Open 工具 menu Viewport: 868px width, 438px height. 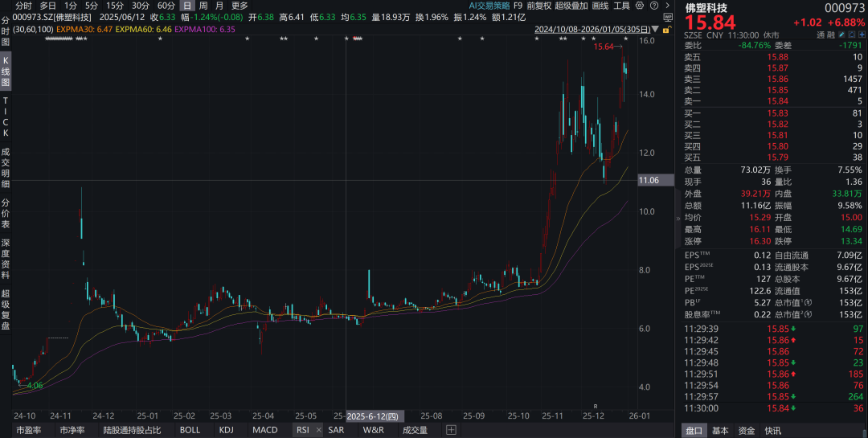pos(621,6)
